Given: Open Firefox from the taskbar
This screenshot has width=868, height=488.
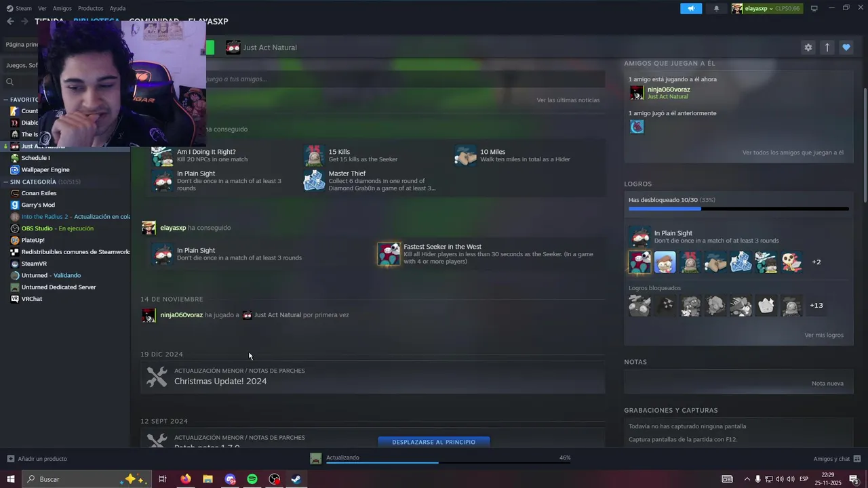Looking at the screenshot, I should coord(185,479).
